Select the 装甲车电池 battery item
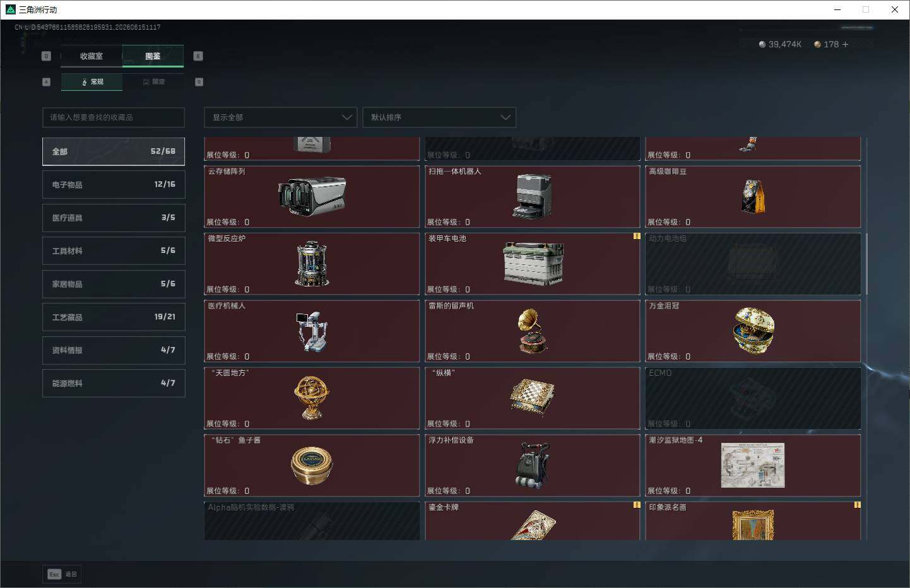The image size is (910, 588). (533, 264)
